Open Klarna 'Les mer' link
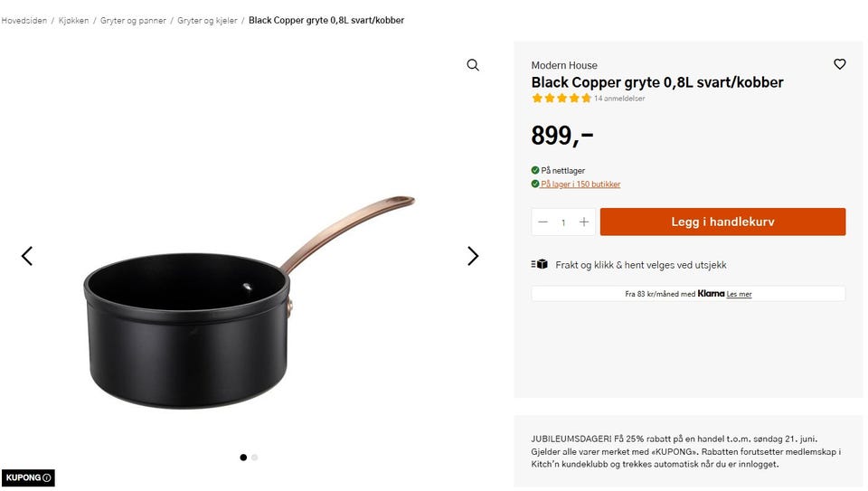The width and height of the screenshot is (868, 491). 739,294
